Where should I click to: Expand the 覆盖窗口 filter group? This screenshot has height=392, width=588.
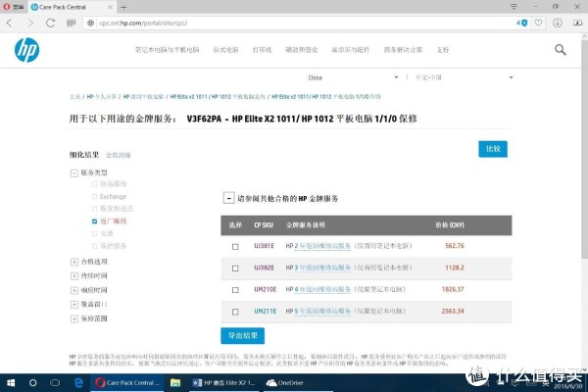74,305
